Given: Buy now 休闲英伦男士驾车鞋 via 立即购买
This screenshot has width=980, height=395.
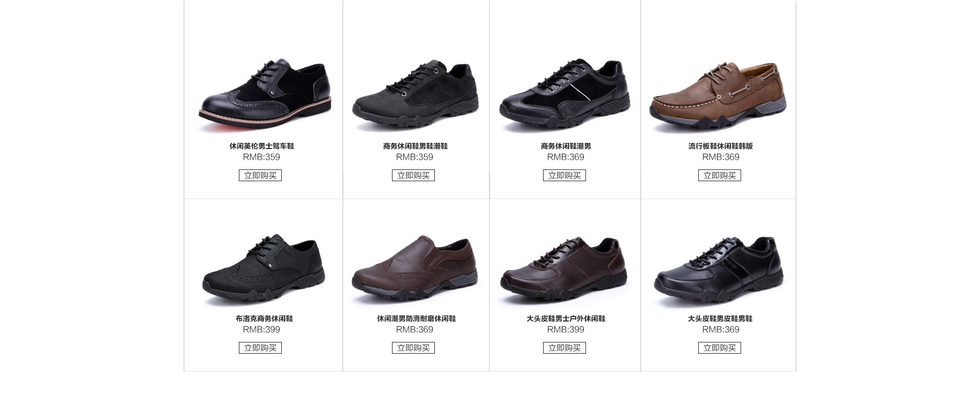Looking at the screenshot, I should 260,176.
